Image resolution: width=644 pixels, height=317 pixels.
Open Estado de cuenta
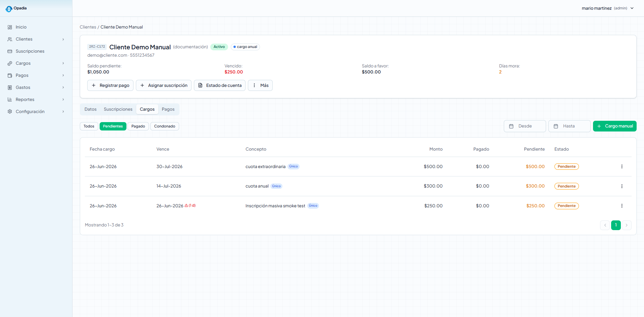point(220,86)
